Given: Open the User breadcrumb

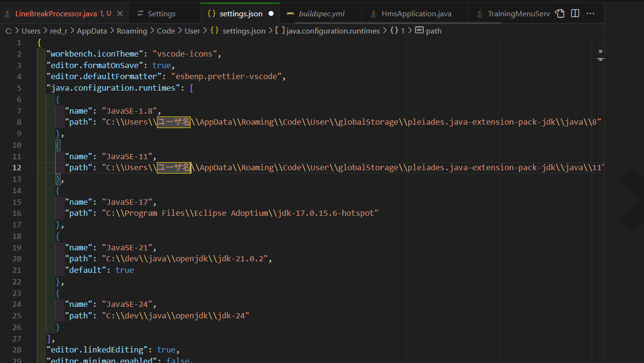Looking at the screenshot, I should pos(192,30).
